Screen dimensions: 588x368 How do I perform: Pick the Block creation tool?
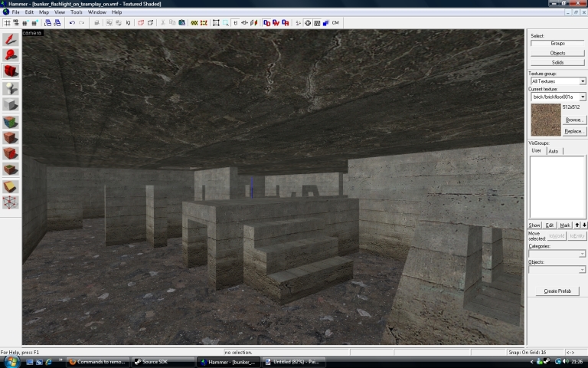(11, 105)
